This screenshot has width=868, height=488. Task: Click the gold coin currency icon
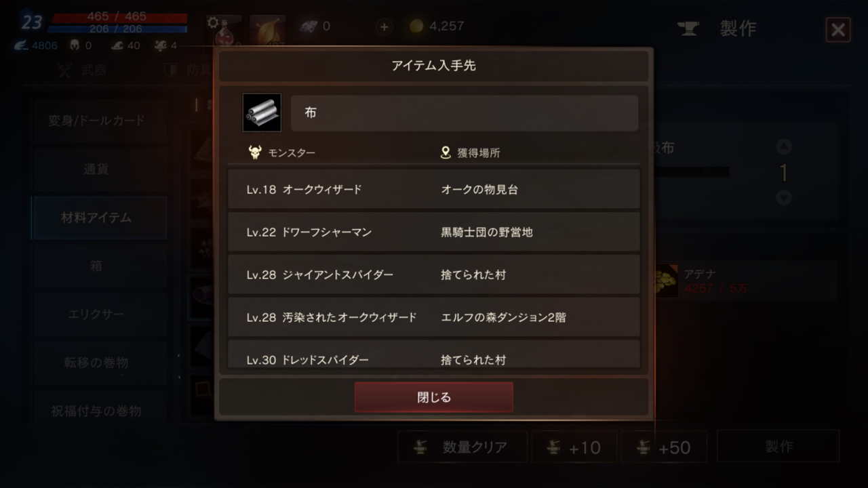[x=416, y=26]
